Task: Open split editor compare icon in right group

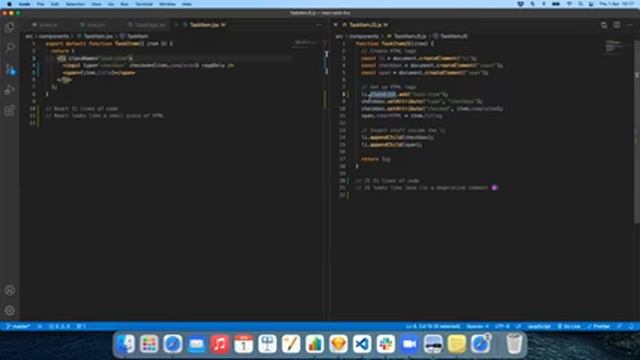Action: [x=604, y=25]
